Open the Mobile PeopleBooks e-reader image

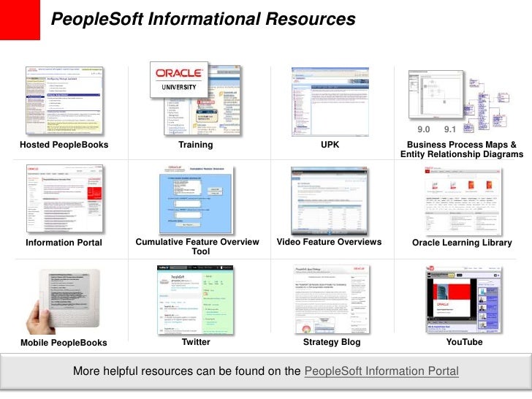64,301
